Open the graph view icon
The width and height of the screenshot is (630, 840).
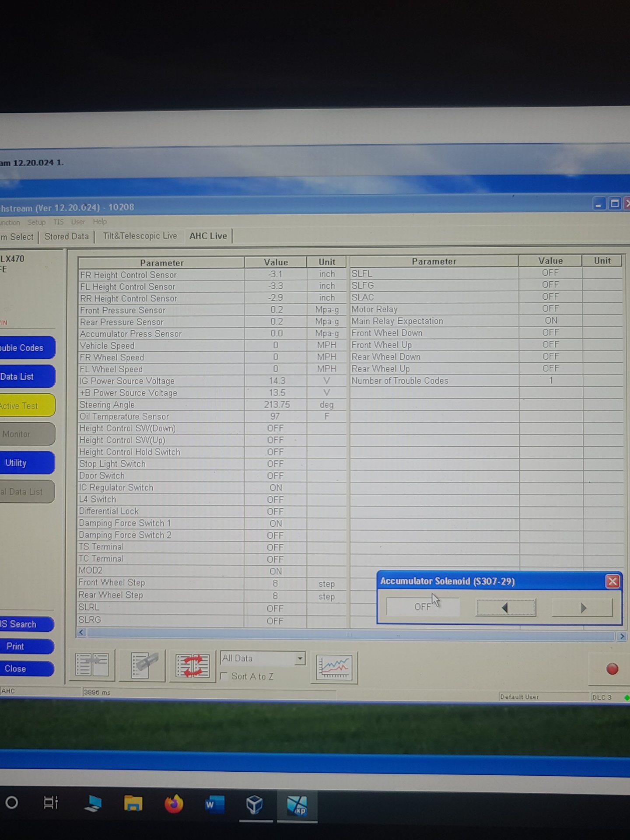coord(334,667)
